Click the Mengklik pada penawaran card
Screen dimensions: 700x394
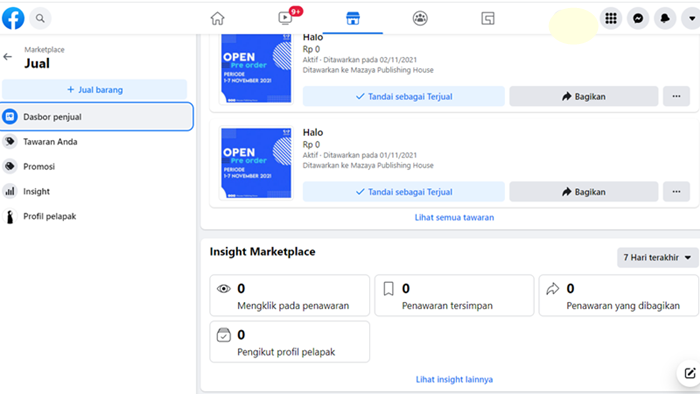pyautogui.click(x=290, y=295)
